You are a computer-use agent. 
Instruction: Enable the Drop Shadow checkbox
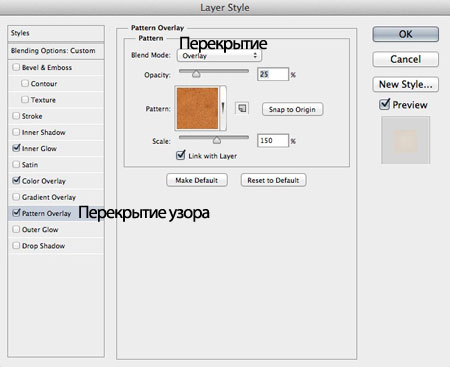(x=16, y=246)
